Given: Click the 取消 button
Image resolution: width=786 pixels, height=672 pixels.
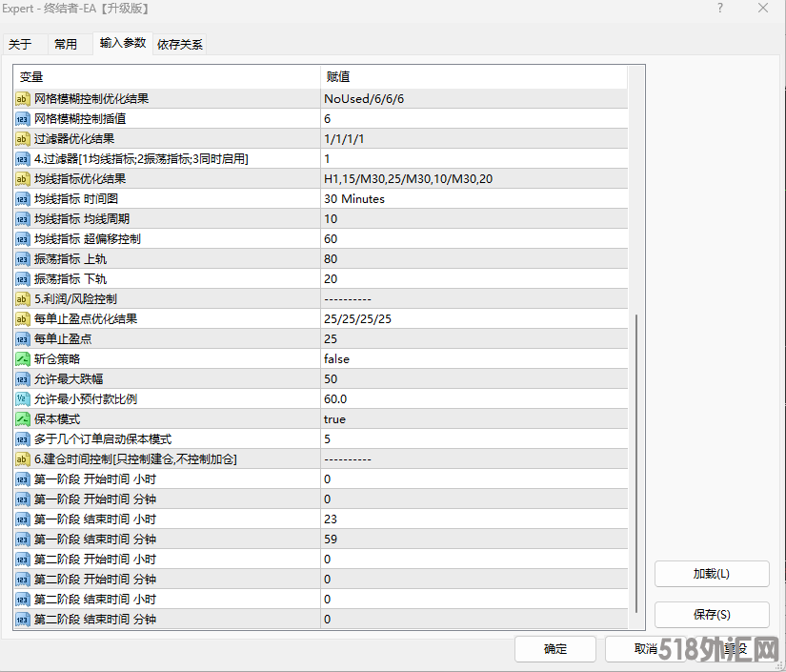Looking at the screenshot, I should pyautogui.click(x=645, y=649).
